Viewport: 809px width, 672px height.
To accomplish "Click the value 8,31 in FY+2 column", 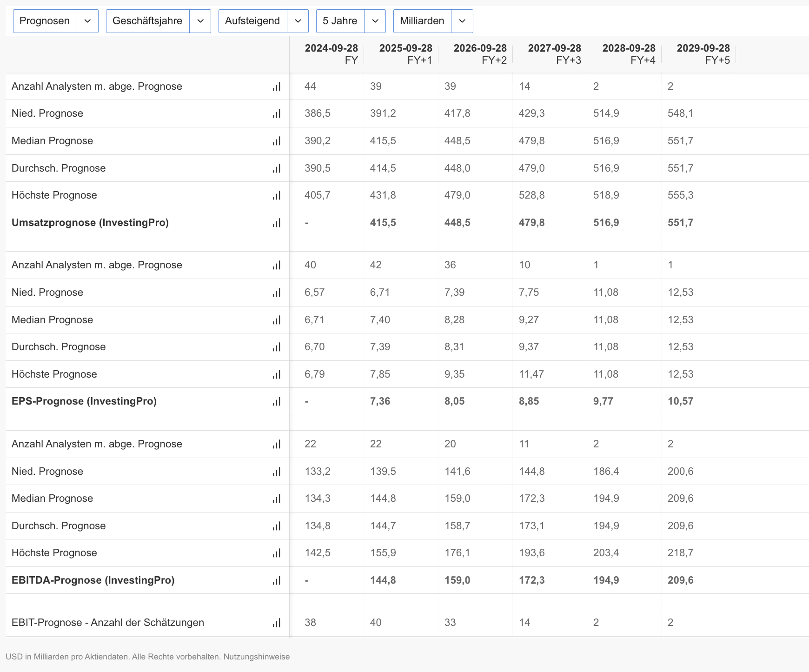I will (455, 347).
